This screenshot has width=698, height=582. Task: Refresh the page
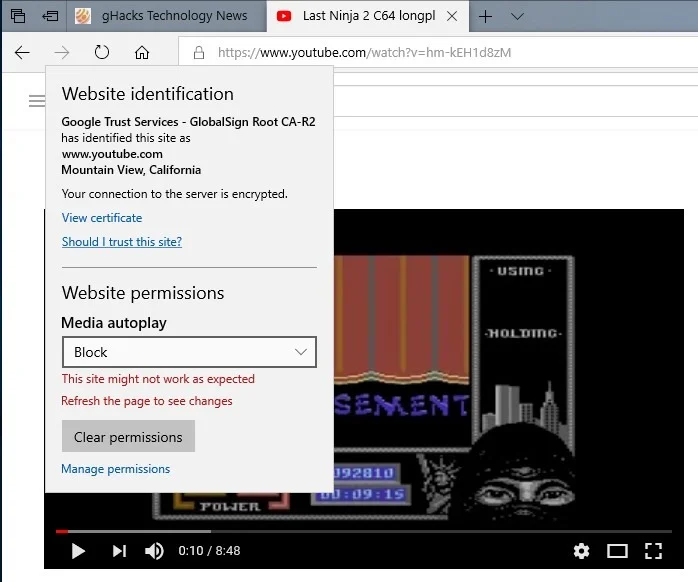coord(101,52)
